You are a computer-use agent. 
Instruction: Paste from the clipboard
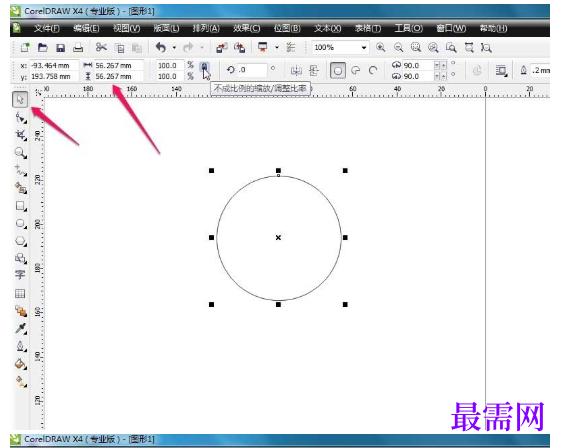(x=136, y=48)
